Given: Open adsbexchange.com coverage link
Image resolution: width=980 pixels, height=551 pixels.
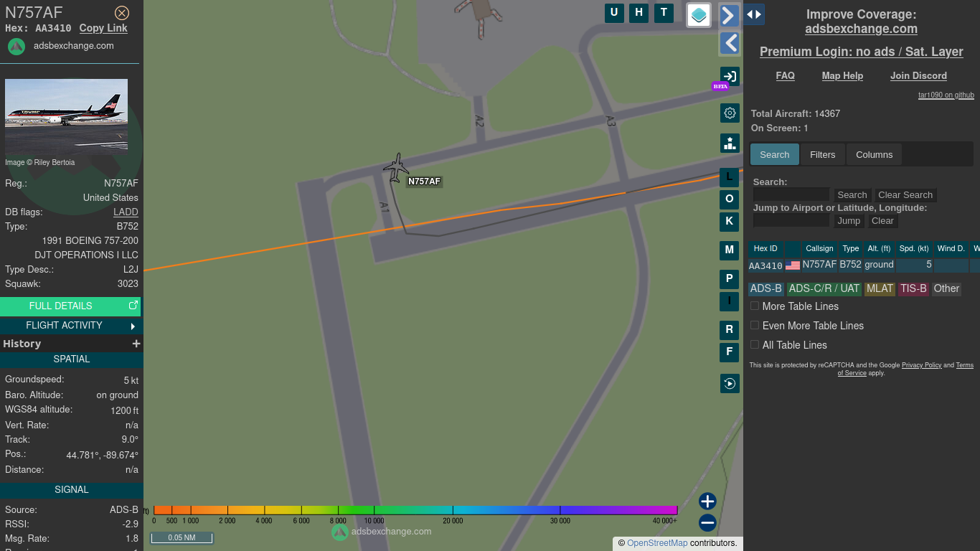Looking at the screenshot, I should (861, 29).
